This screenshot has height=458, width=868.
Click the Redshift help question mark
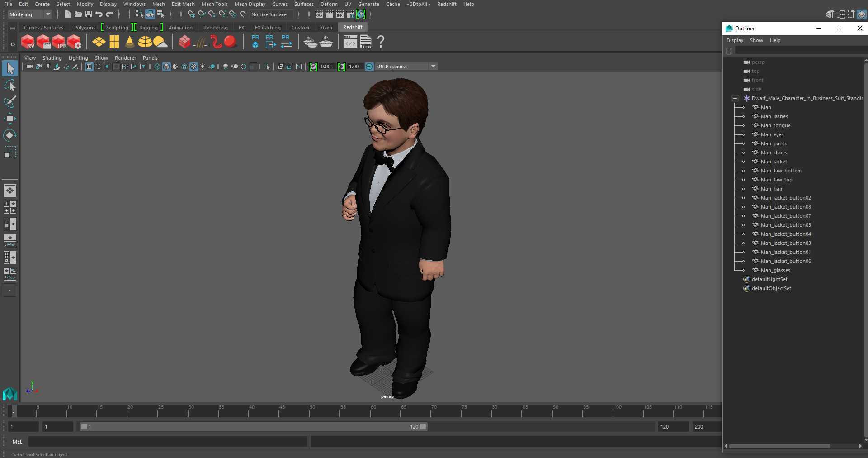(381, 42)
